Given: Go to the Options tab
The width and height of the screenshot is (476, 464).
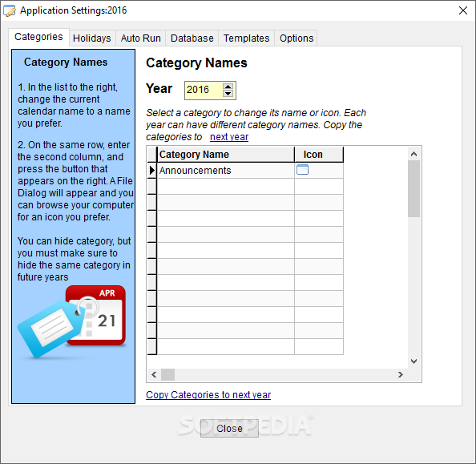Looking at the screenshot, I should tap(296, 38).
